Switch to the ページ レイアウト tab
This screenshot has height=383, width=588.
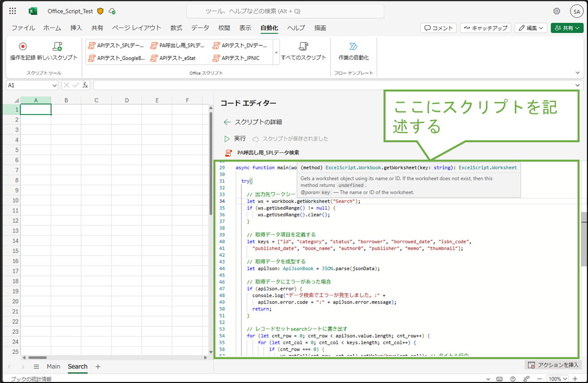click(136, 28)
